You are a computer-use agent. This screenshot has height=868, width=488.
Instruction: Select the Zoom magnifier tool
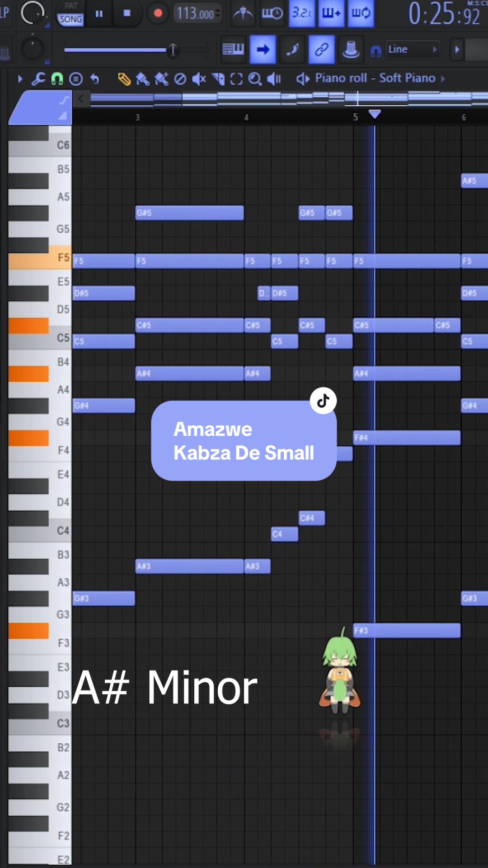(x=255, y=79)
